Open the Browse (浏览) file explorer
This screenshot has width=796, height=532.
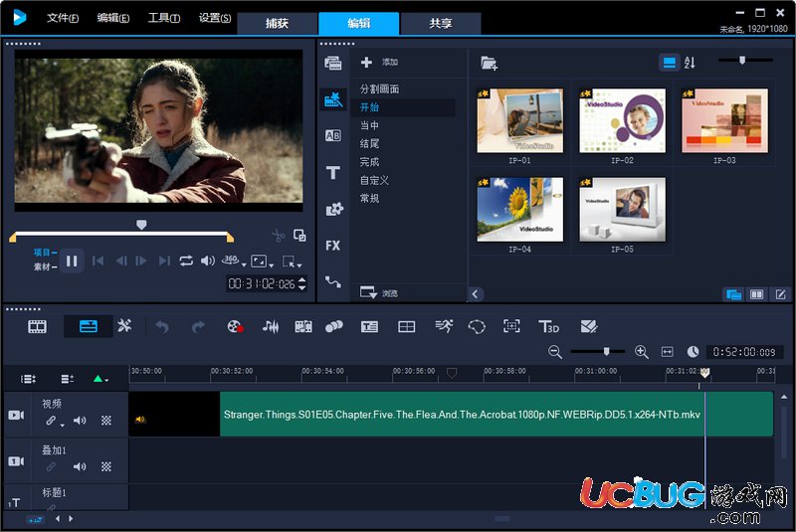[379, 292]
